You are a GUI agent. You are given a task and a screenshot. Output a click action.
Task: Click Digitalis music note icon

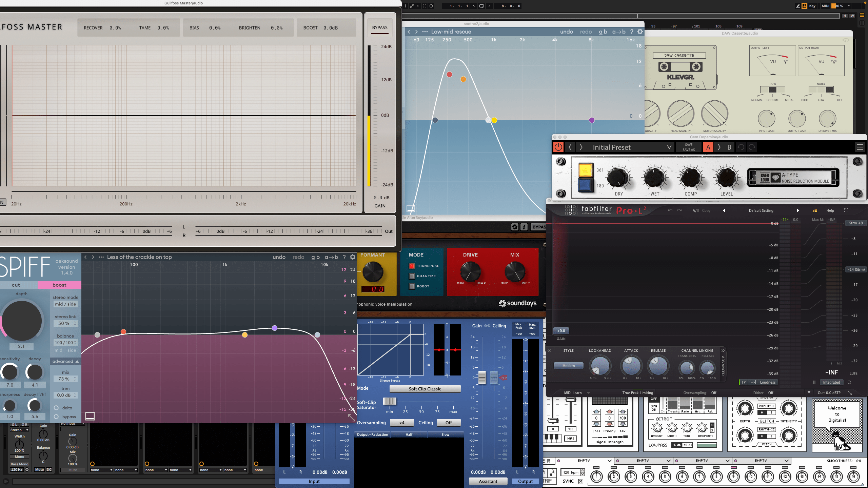pyautogui.click(x=552, y=472)
